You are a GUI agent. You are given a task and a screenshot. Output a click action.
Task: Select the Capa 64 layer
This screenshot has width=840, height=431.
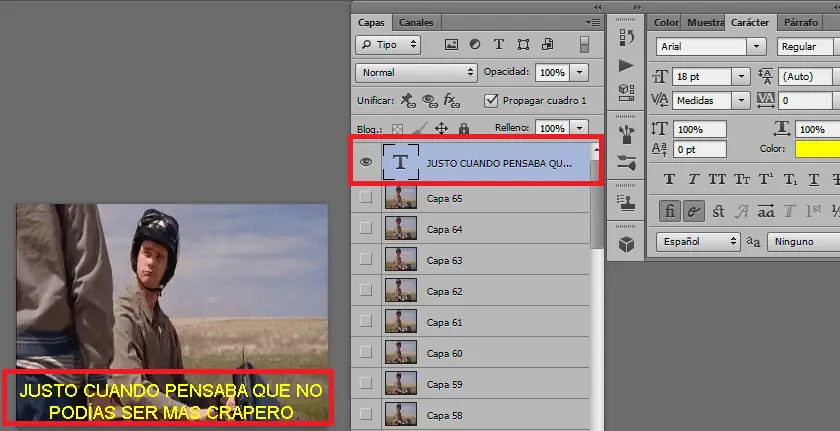471,229
